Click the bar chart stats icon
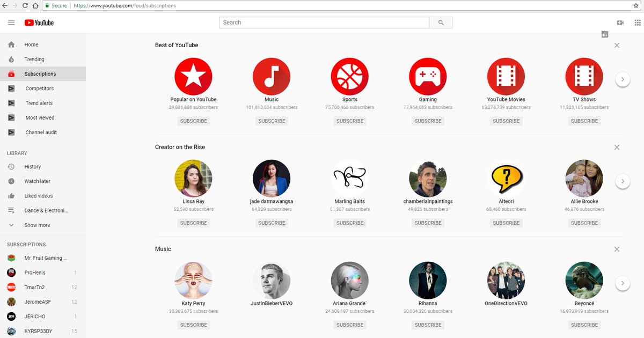The image size is (644, 338). pyautogui.click(x=605, y=34)
